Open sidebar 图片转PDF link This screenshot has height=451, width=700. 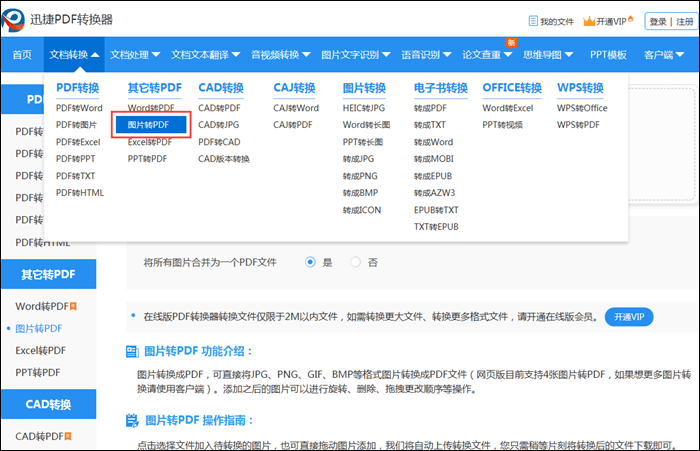[x=39, y=329]
